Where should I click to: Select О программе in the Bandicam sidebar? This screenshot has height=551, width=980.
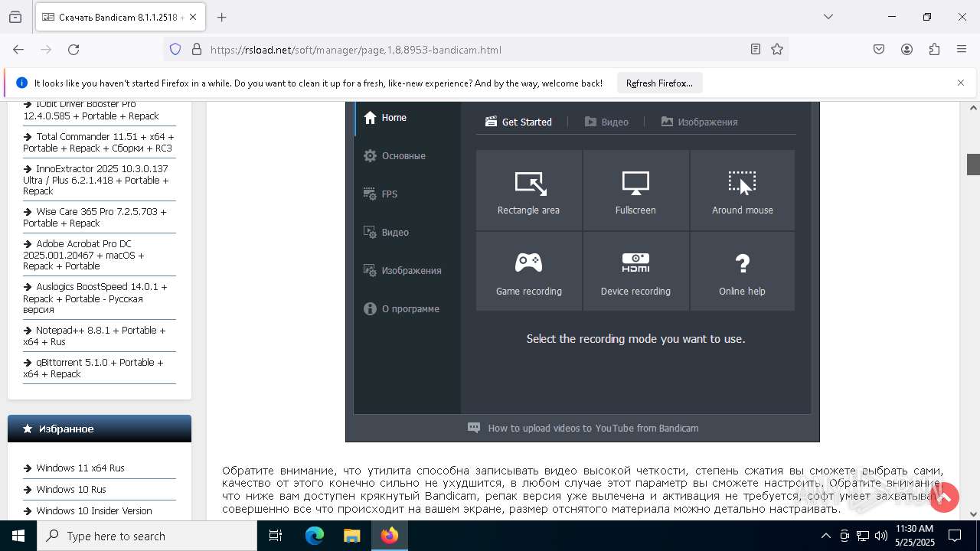(x=410, y=309)
